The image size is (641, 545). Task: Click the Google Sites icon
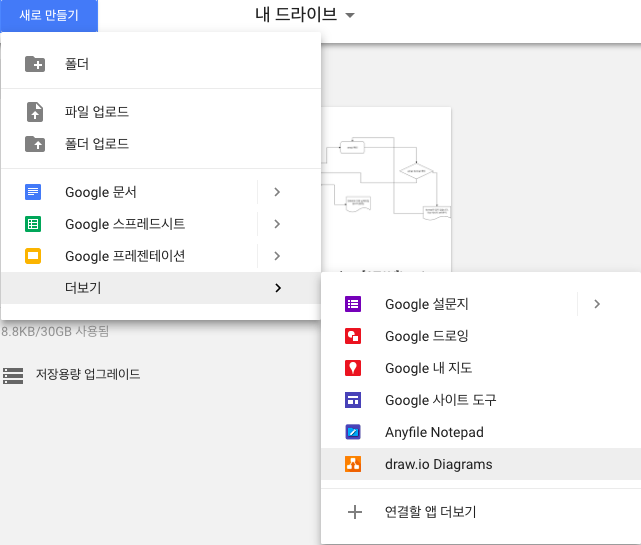pos(353,400)
